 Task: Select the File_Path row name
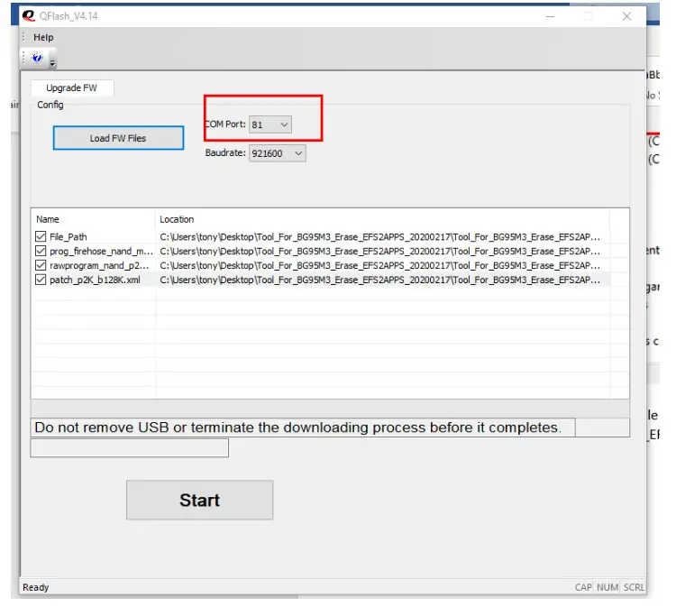click(69, 237)
